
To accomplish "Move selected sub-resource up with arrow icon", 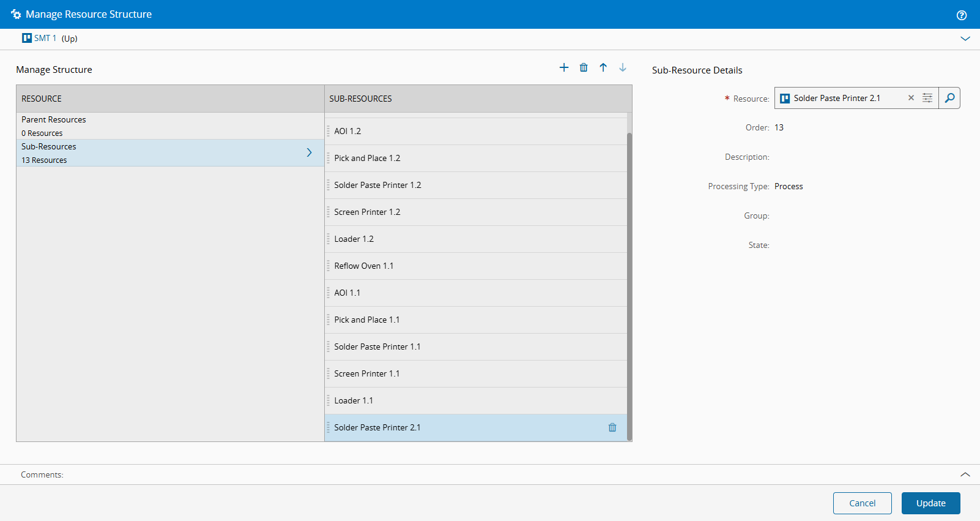I will [603, 67].
